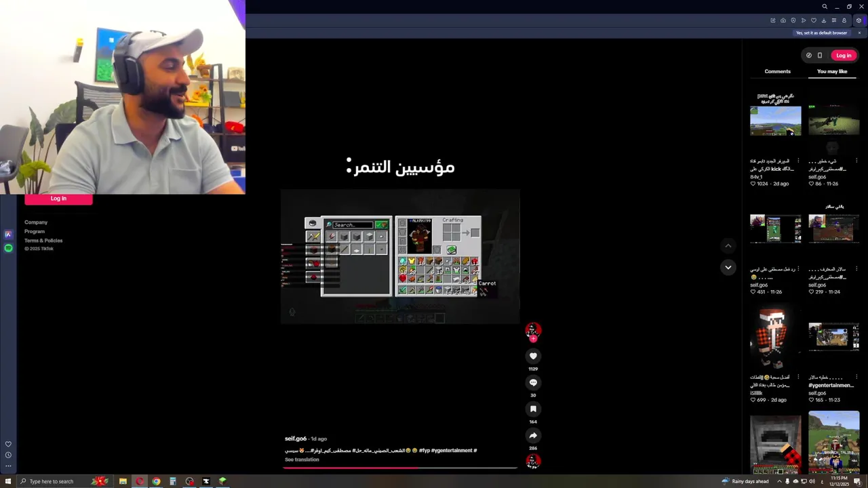Screen dimensions: 868x488
Task: Click the pink Log in button top right
Action: pos(844,56)
